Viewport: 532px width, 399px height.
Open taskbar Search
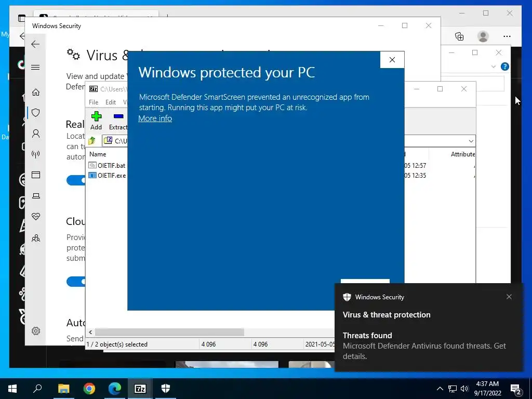[37, 389]
